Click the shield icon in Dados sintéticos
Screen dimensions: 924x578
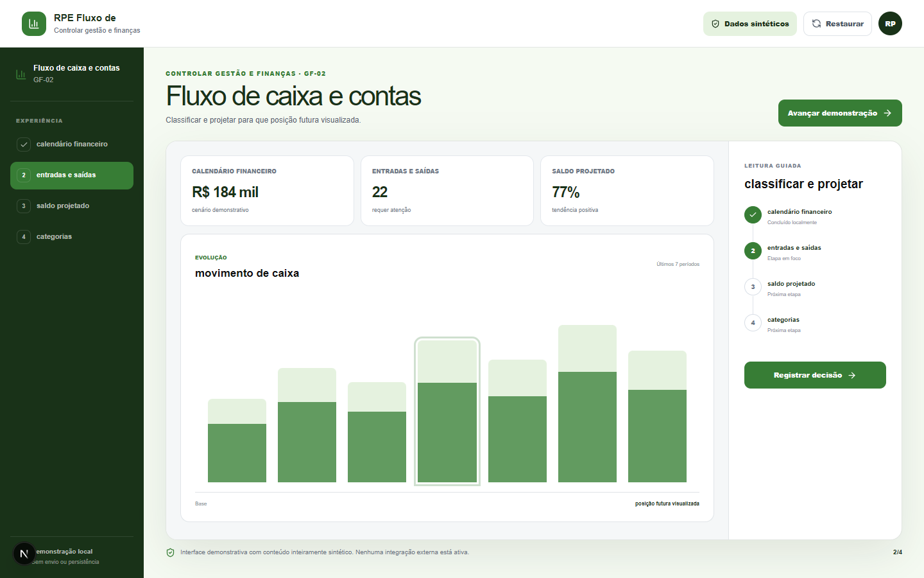(x=715, y=24)
